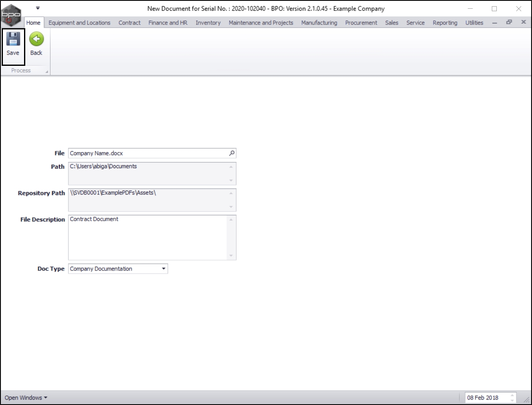Click the Repository Path label
The width and height of the screenshot is (532, 405).
point(41,193)
